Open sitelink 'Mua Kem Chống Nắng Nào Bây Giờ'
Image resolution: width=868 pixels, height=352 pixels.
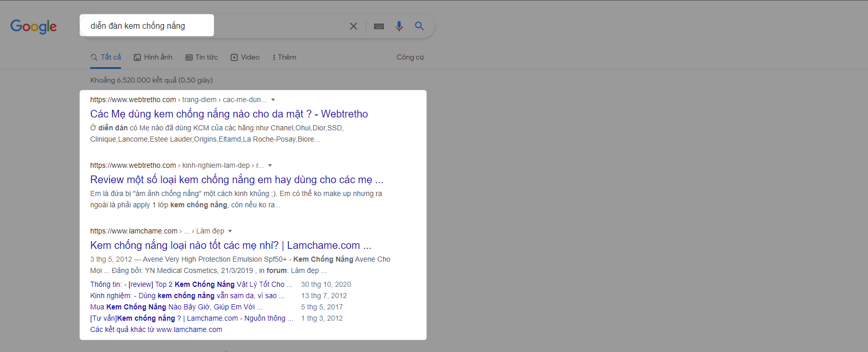pos(176,307)
